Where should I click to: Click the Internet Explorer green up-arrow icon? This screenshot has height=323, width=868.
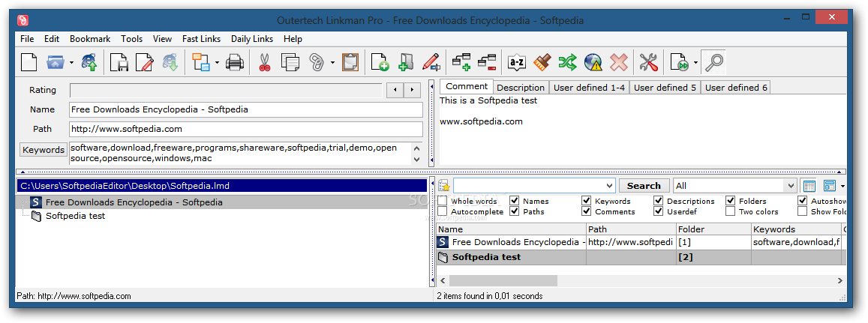(x=89, y=62)
